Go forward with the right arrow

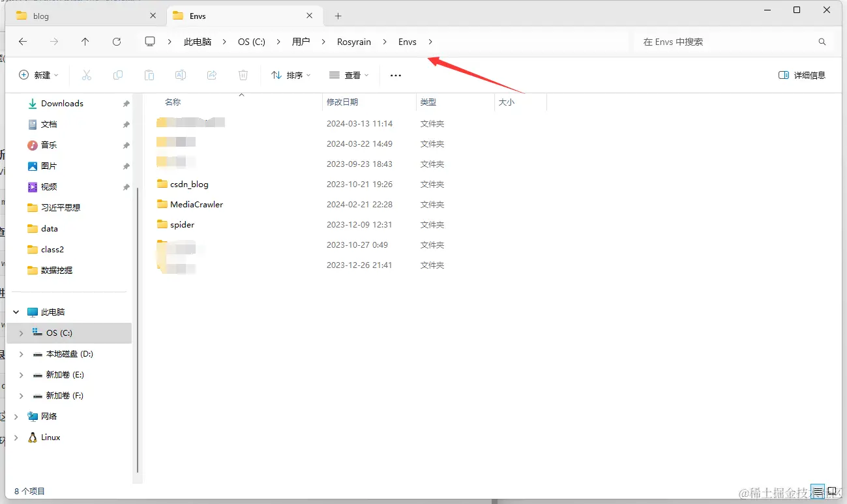[x=54, y=42]
